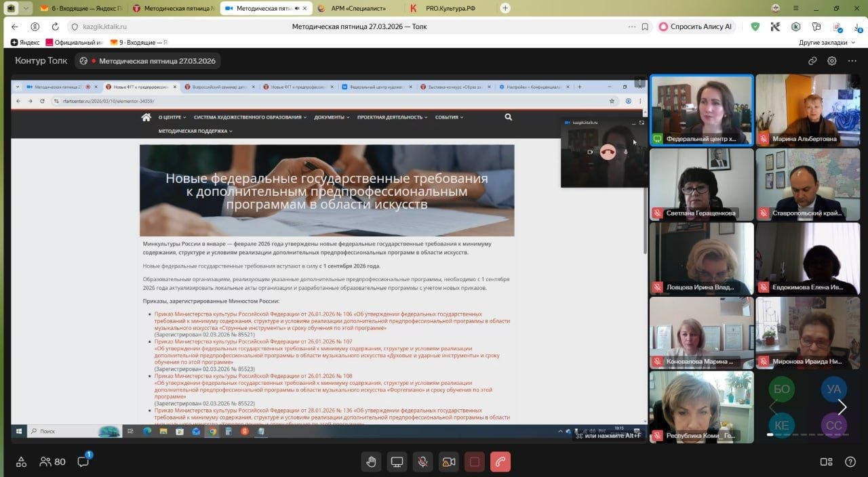
Task: Show next page of participants
Action: coord(842,407)
